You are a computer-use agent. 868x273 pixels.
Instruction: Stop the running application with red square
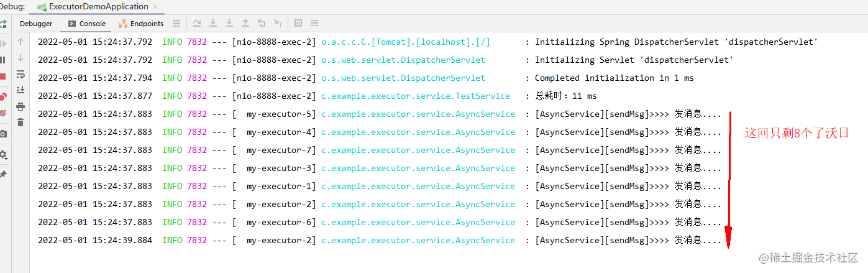click(x=3, y=76)
